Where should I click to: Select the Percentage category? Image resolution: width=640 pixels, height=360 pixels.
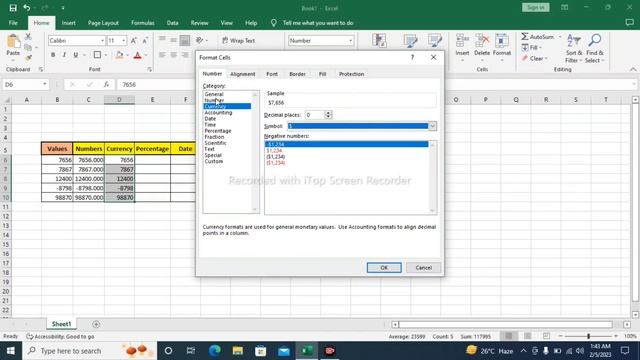tap(218, 131)
